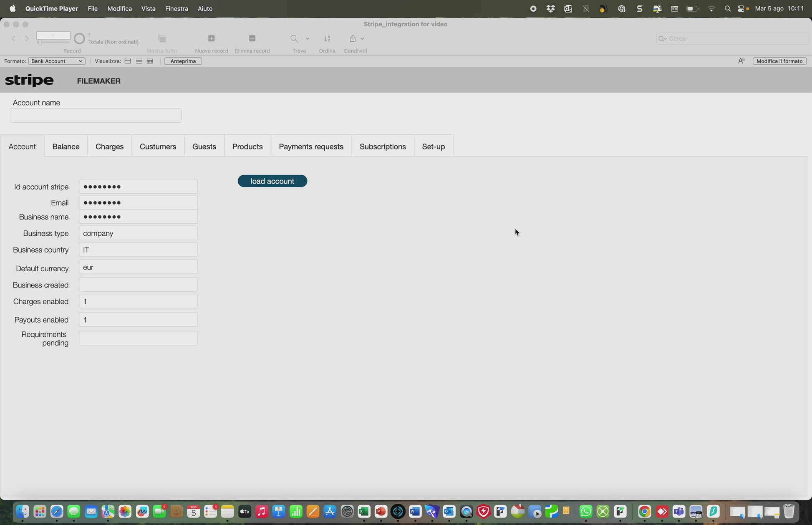This screenshot has height=525, width=812.
Task: Open the Formato Bank Account dropdown
Action: (x=57, y=61)
